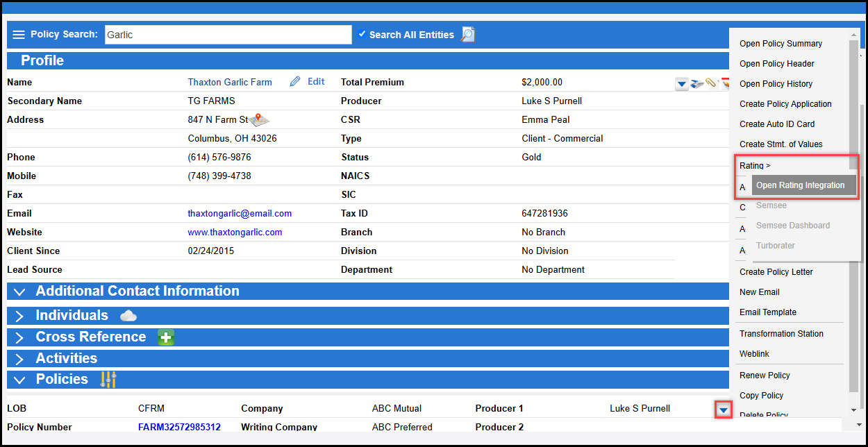
Task: Open policy filters via the sliders icon beside Policies
Action: point(108,379)
